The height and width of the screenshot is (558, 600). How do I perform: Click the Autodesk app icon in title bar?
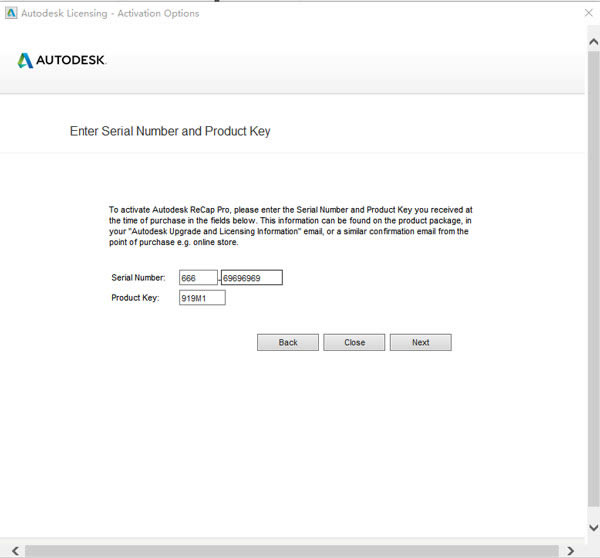[11, 13]
